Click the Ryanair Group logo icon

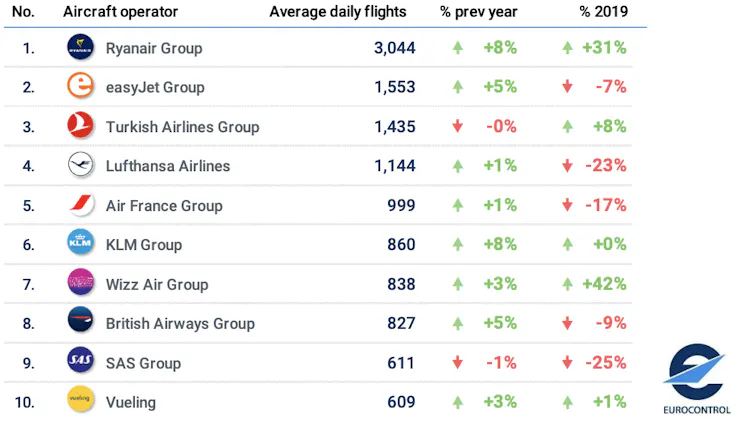[80, 47]
